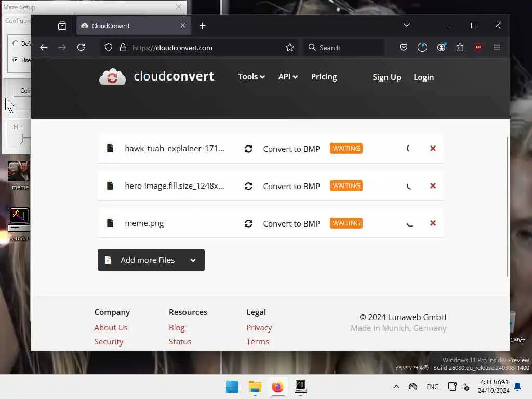The height and width of the screenshot is (399, 532).
Task: Click the file icon beside meme.png
Action: click(x=110, y=223)
